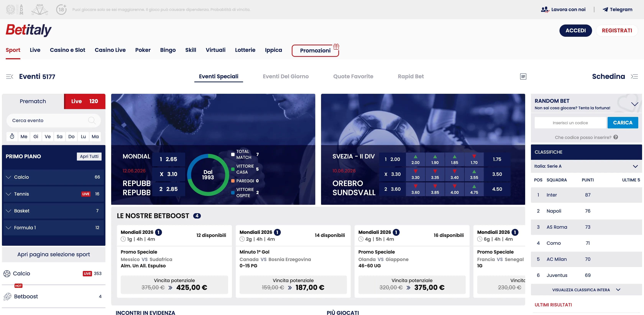The height and width of the screenshot is (315, 644).
Task: Collapse the Eventi sidebar with the arrow icon
Action: click(10, 77)
